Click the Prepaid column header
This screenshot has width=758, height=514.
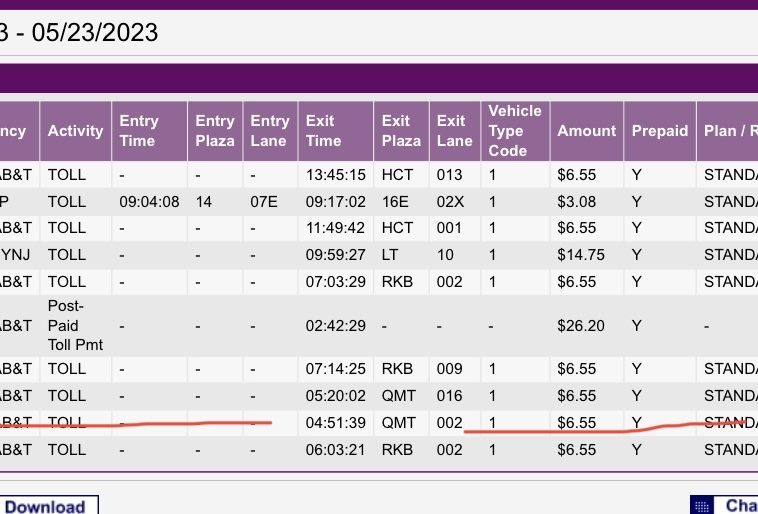pyautogui.click(x=660, y=131)
